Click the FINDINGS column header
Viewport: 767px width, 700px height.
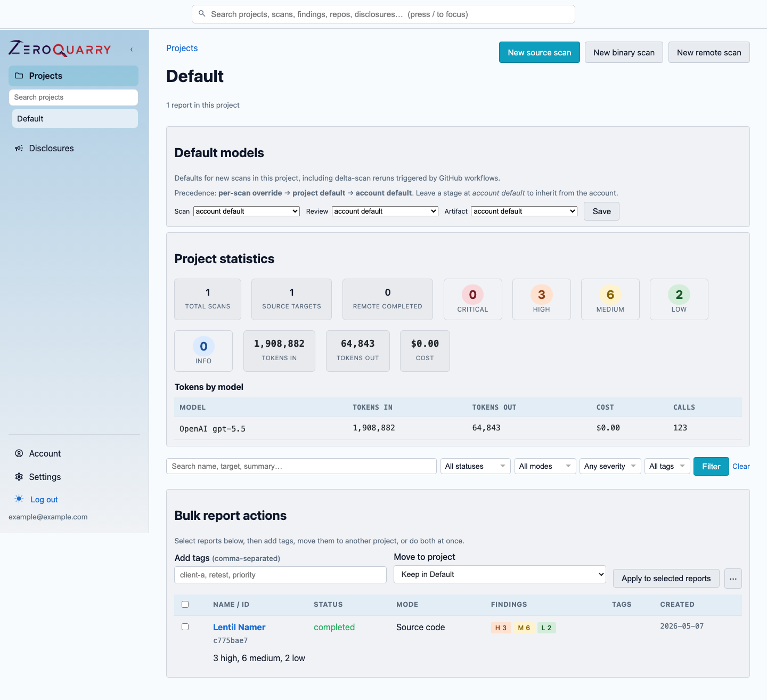(x=509, y=604)
